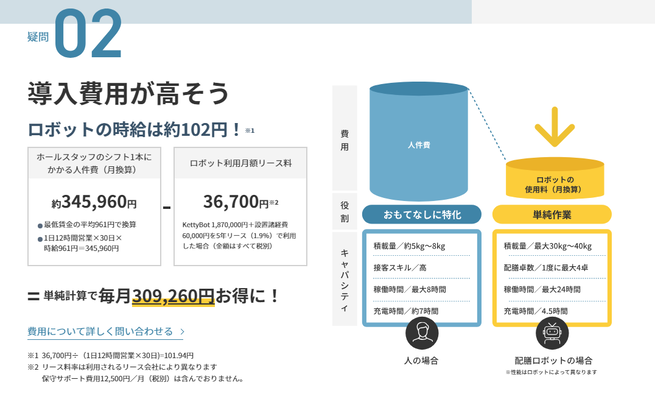This screenshot has width=655, height=402.
Task: Click the 単純計算で text in the result line
Action: (x=70, y=296)
